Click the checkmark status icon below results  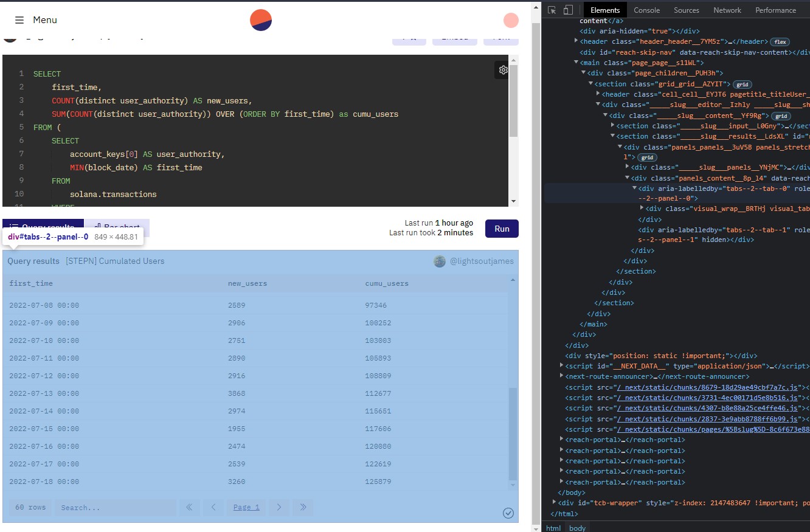coord(508,513)
